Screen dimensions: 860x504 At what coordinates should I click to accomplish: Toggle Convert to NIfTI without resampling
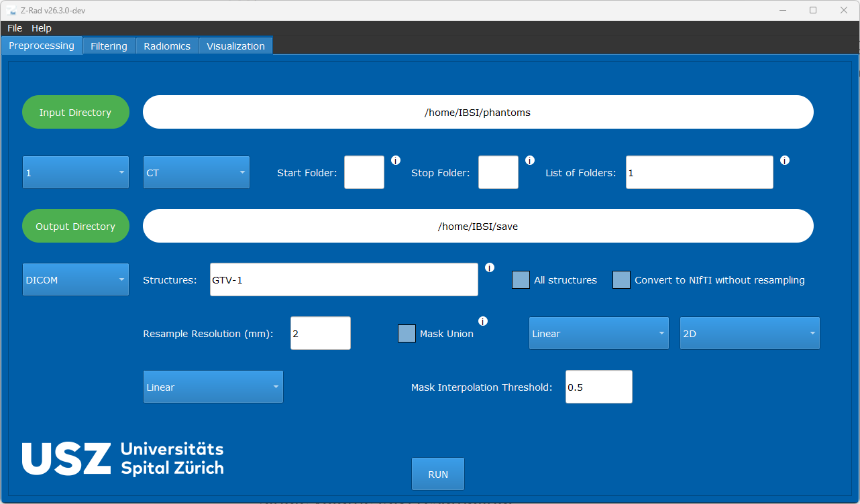coord(621,280)
